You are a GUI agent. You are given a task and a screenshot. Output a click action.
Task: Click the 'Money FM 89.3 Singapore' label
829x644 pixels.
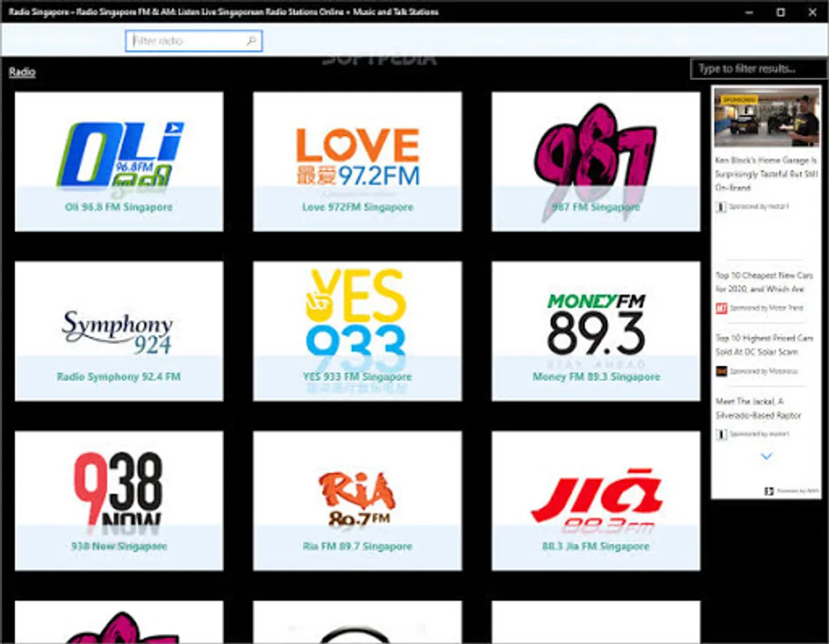[x=596, y=376]
